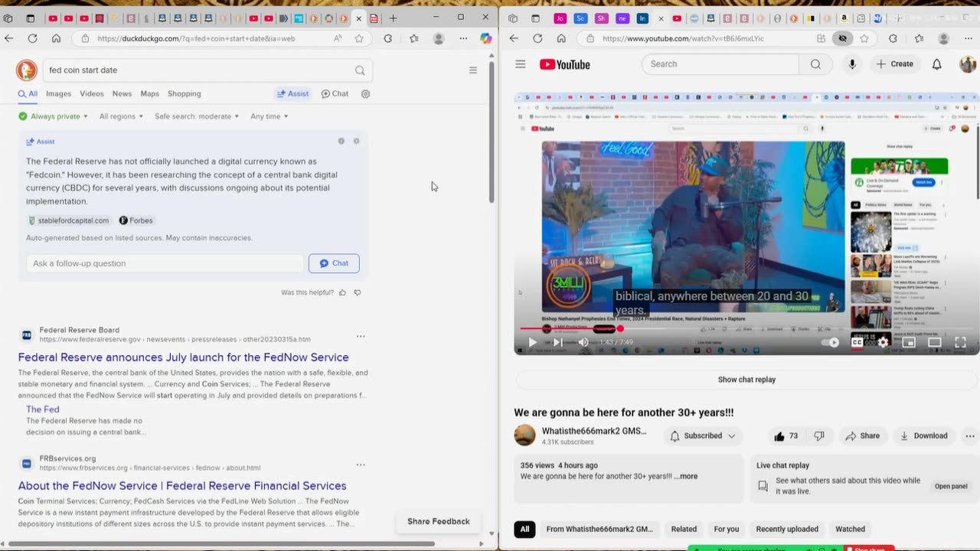Toggle theater mode on the YouTube player
This screenshot has width=980, height=551.
(934, 342)
